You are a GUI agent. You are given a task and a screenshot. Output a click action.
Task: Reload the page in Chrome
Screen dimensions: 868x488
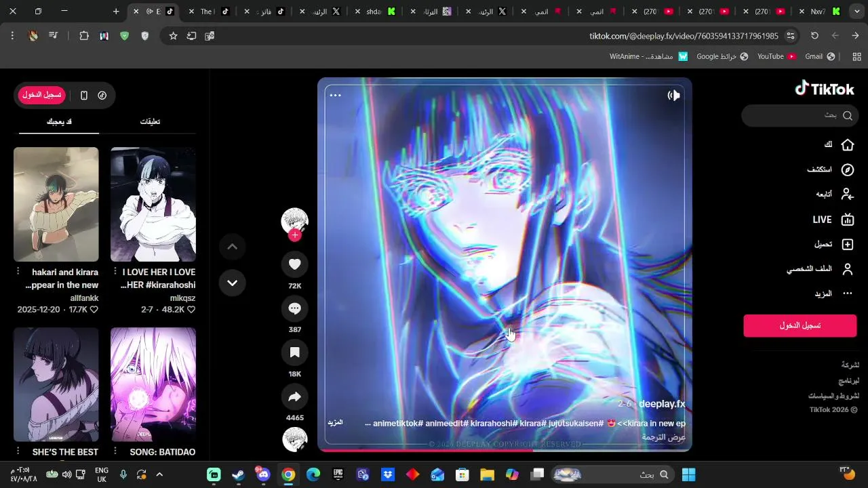[814, 36]
